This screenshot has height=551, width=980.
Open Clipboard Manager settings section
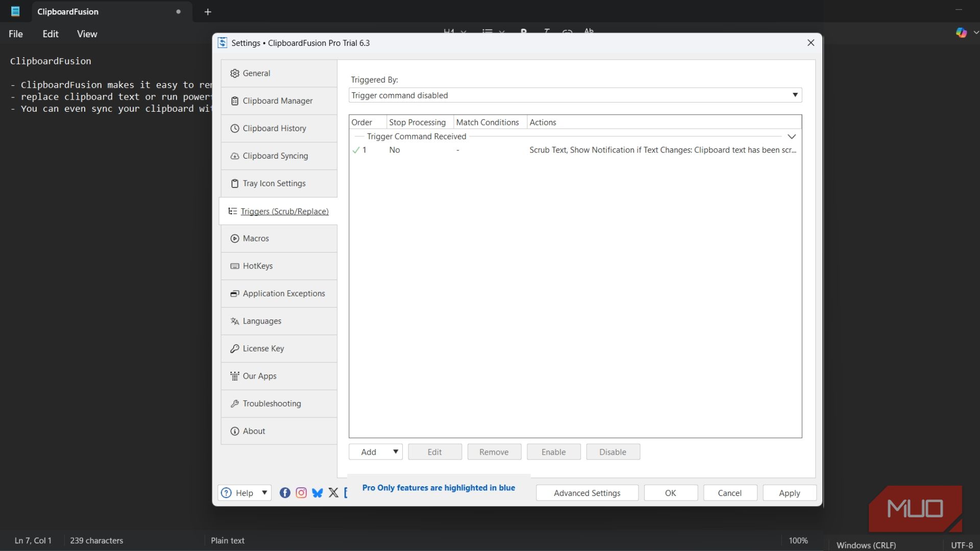click(x=279, y=101)
